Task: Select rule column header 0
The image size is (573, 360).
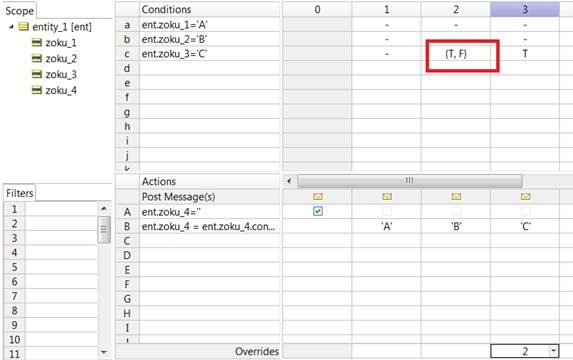Action: (x=317, y=10)
